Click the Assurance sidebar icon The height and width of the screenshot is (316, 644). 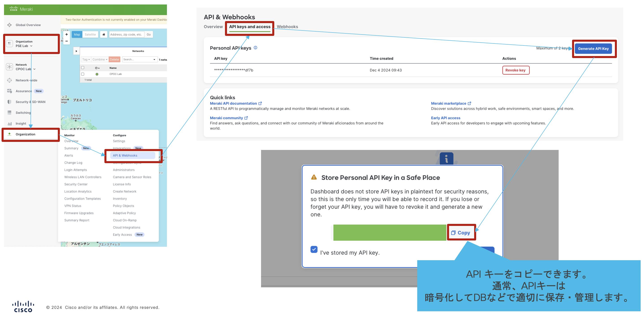coord(9,91)
